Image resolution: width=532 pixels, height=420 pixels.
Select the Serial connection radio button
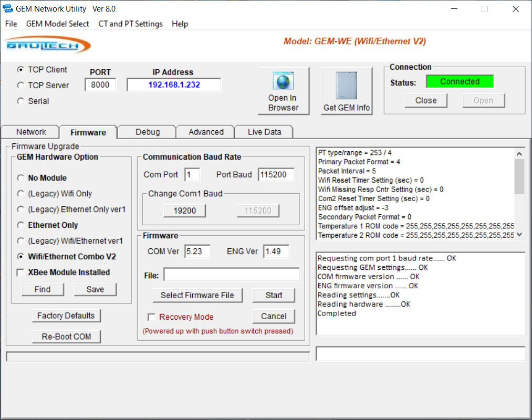20,101
